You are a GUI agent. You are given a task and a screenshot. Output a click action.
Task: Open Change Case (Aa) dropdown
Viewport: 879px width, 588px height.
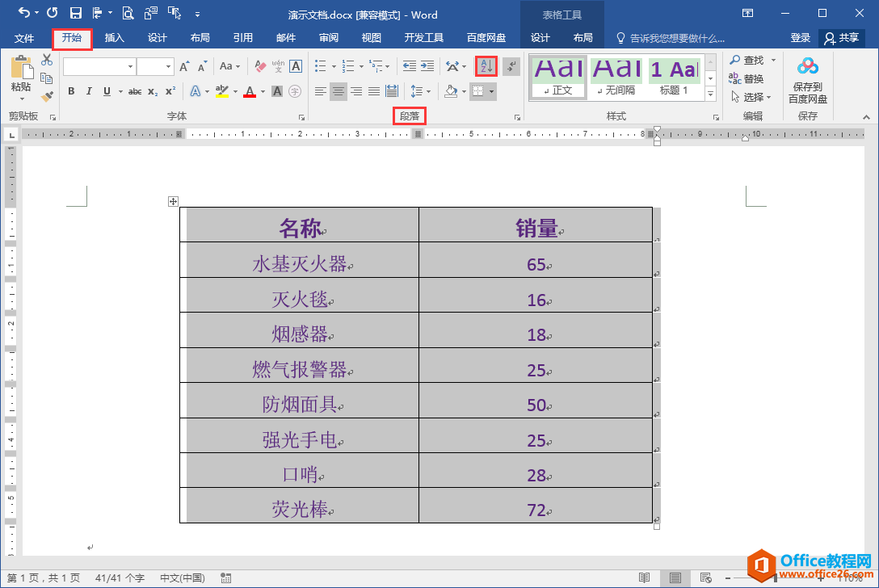coord(229,66)
